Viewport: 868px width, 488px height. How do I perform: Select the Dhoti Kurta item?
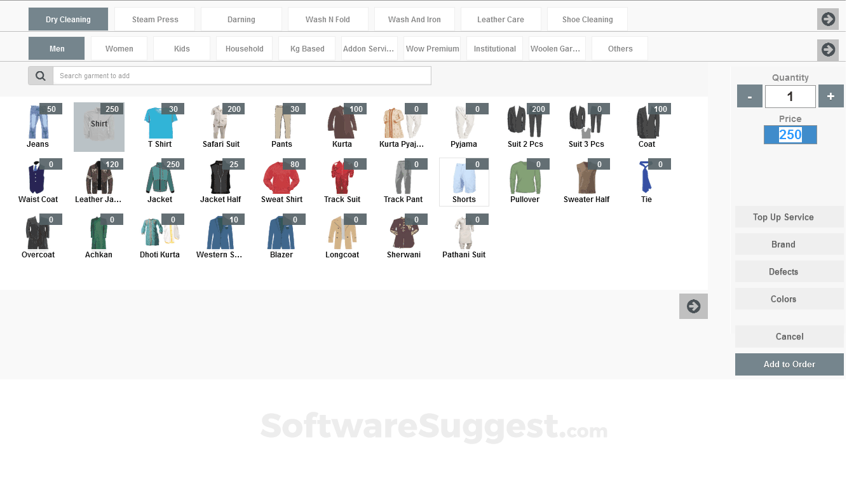click(x=159, y=234)
